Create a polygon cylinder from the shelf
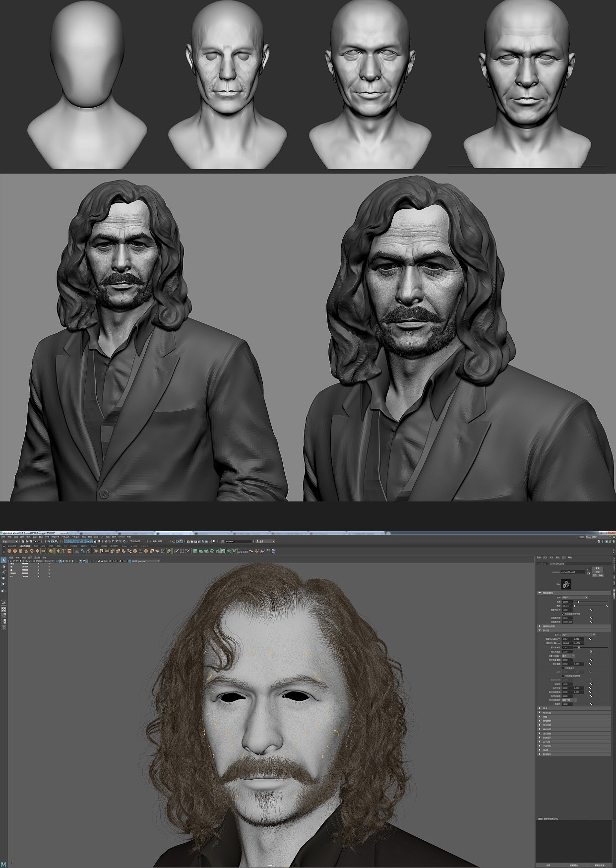Screen dimensions: 616x868 coord(21,551)
